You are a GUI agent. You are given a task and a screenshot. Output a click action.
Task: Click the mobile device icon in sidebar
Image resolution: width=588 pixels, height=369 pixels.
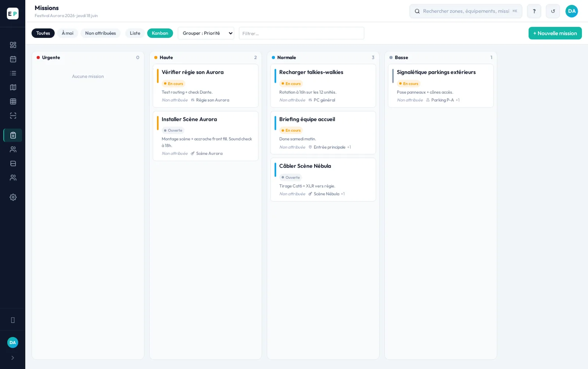pos(13,320)
